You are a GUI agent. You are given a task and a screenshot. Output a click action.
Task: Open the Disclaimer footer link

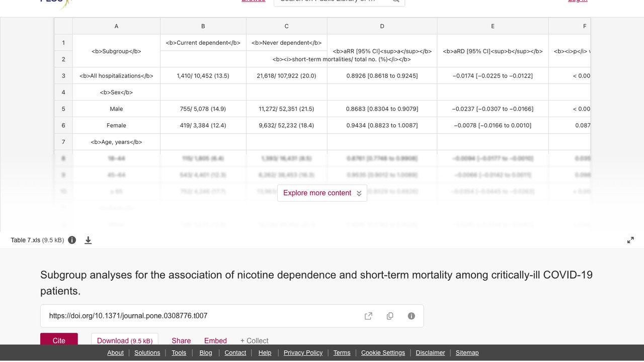click(x=430, y=353)
